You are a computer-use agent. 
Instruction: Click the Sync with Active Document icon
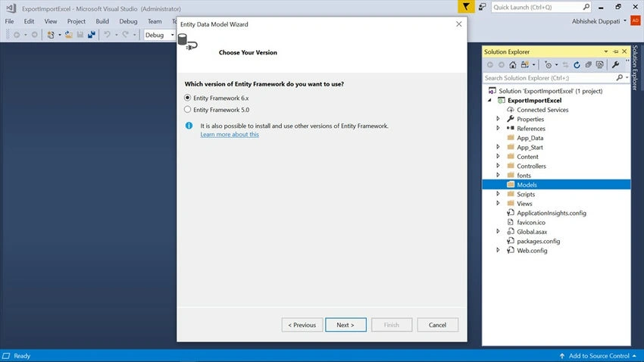tap(565, 65)
